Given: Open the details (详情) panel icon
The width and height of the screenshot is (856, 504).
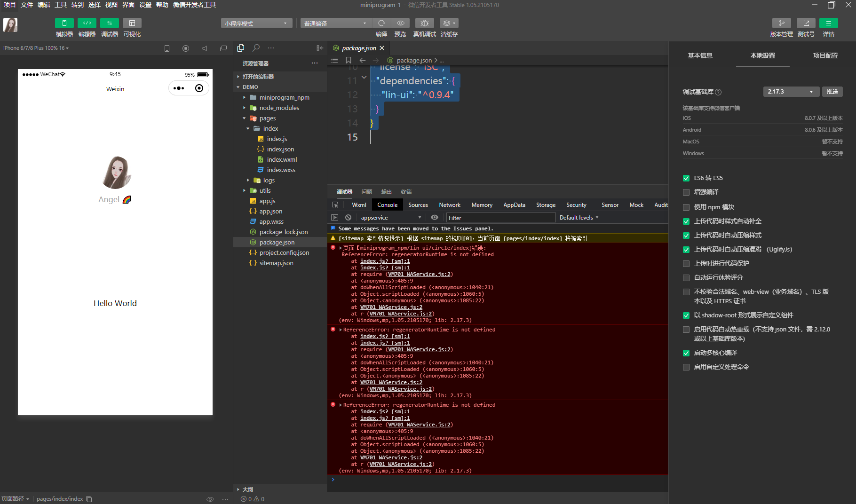Looking at the screenshot, I should coord(829,23).
